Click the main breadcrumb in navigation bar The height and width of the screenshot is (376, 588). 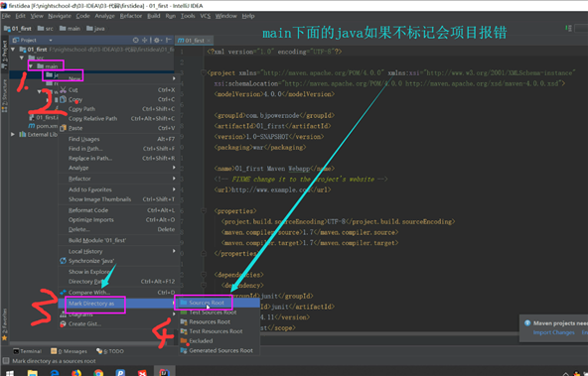point(70,29)
